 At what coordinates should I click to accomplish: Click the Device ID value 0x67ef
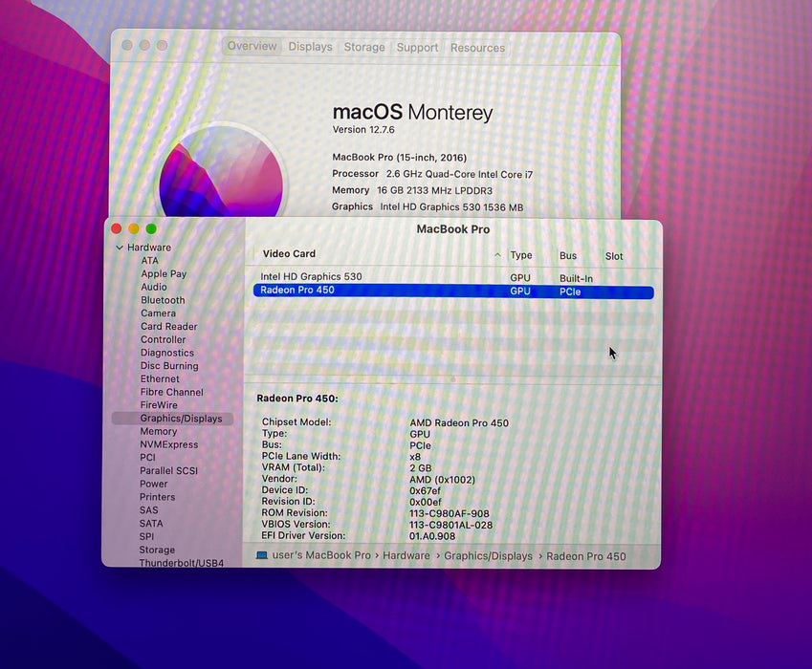tap(425, 490)
